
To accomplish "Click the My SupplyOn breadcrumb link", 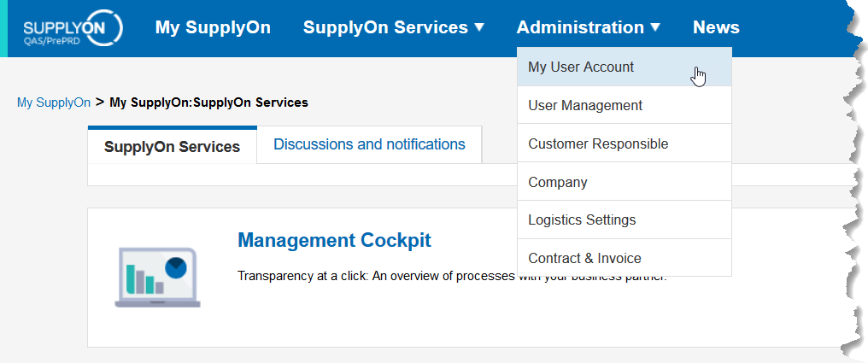I will click(54, 102).
